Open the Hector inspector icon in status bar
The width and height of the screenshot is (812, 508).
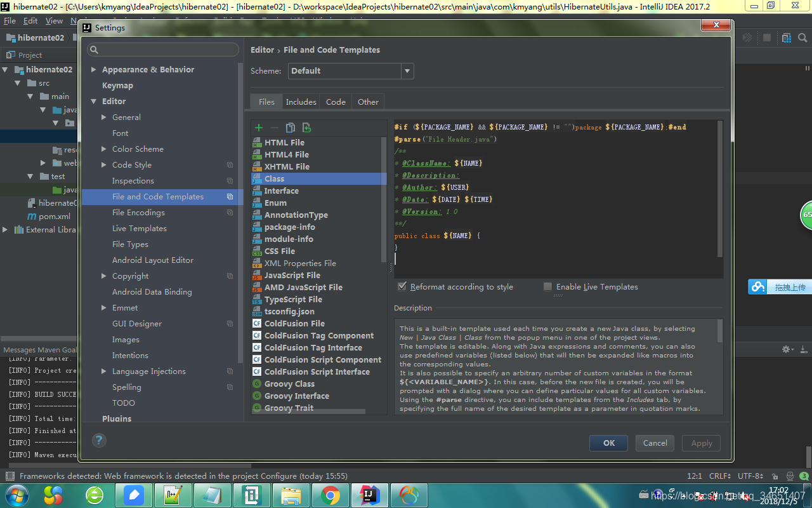790,476
